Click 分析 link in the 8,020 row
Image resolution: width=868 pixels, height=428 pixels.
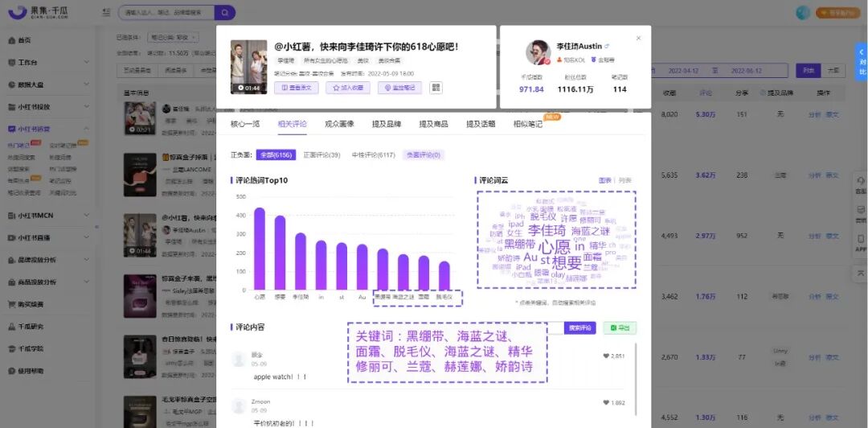tap(814, 115)
